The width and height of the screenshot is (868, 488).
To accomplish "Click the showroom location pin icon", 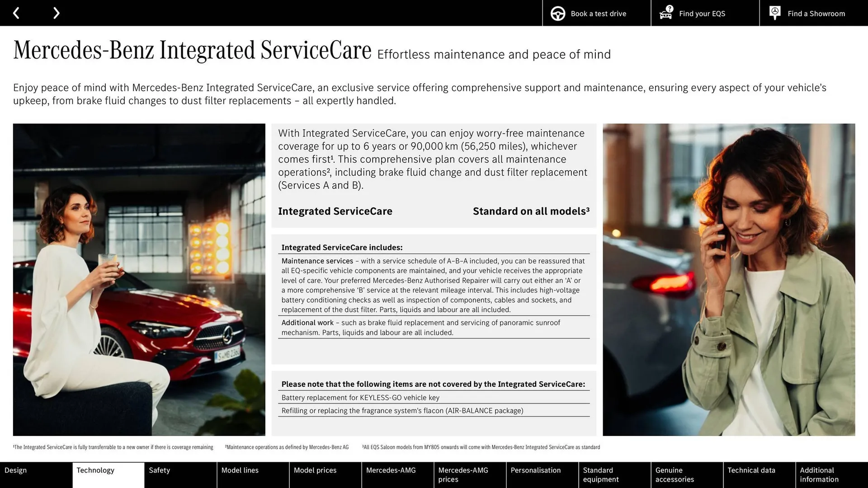I will tap(775, 13).
